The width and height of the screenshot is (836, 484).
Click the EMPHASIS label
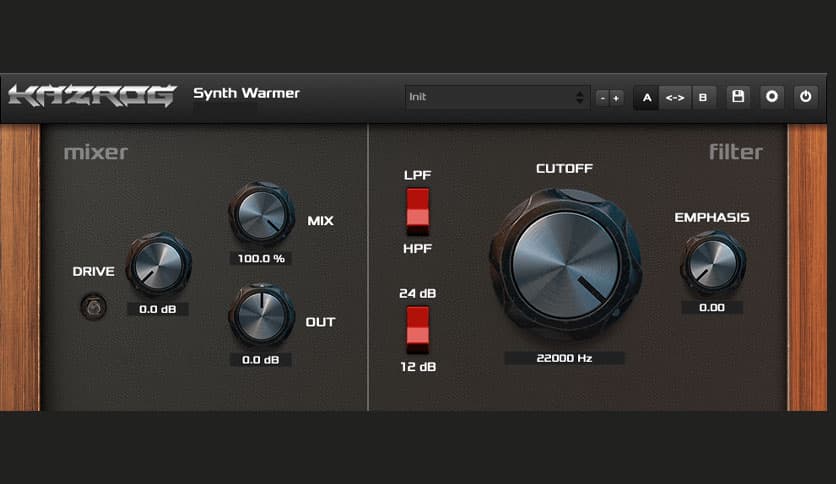pyautogui.click(x=712, y=217)
